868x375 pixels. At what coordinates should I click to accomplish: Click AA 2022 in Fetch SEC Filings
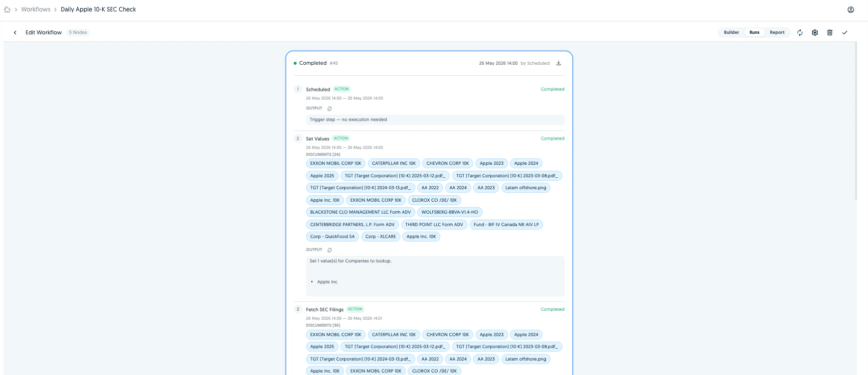click(430, 359)
